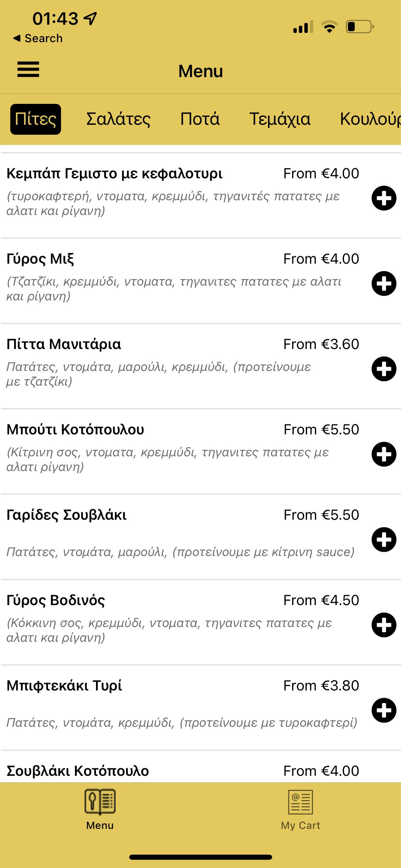401x868 pixels.
Task: Tap plus icon for Γύρος Μιξ
Action: pos(384,284)
